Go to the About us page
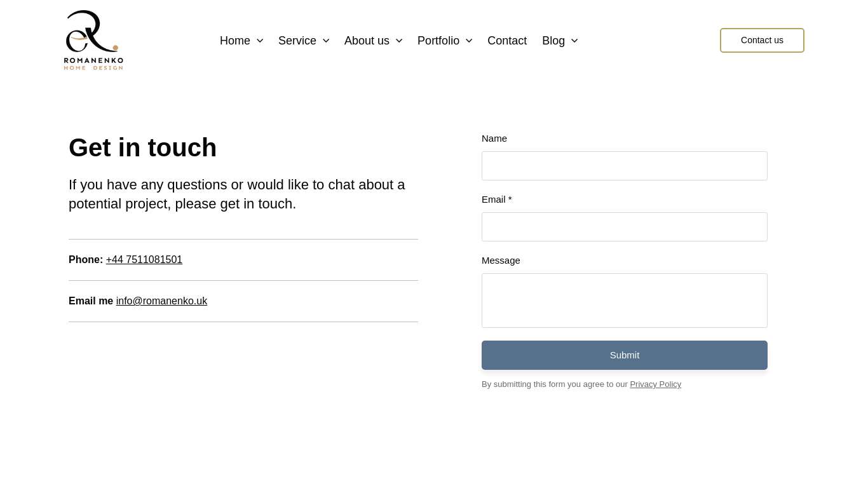Viewport: 868px width, 488px height. coord(367,41)
